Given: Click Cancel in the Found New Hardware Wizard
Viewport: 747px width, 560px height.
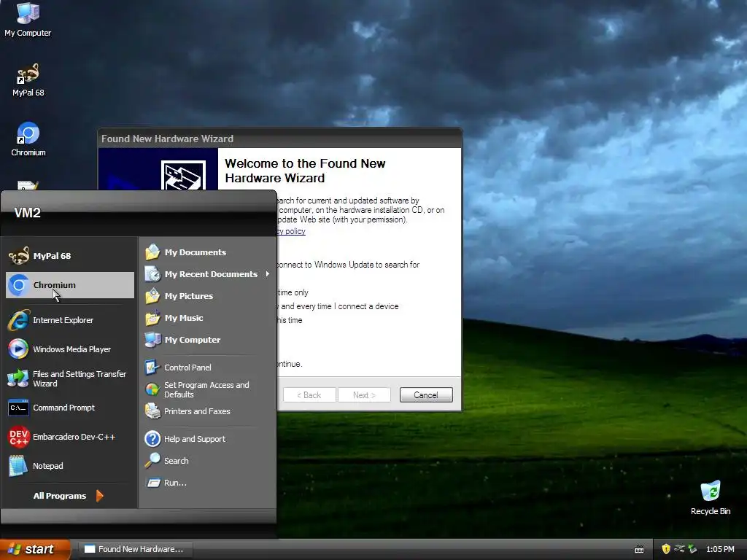Looking at the screenshot, I should click(x=426, y=394).
